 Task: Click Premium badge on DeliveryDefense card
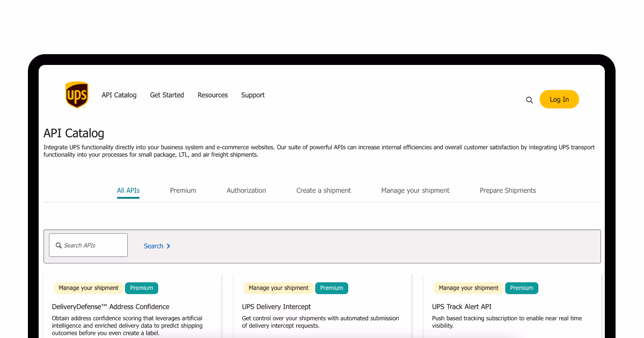(142, 288)
